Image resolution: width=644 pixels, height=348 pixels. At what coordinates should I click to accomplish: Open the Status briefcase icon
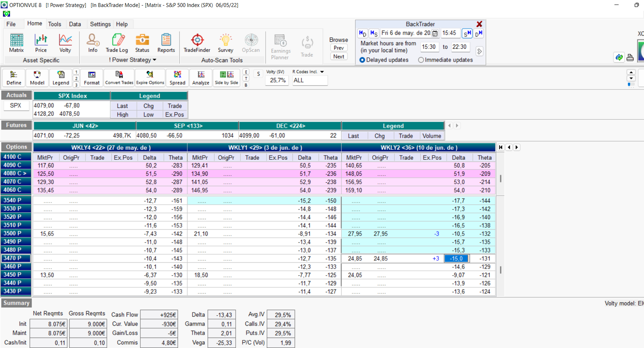pyautogui.click(x=142, y=43)
